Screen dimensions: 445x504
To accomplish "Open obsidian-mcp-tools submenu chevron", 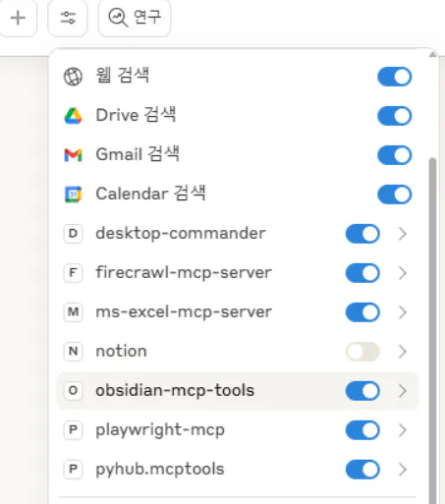I will 403,391.
